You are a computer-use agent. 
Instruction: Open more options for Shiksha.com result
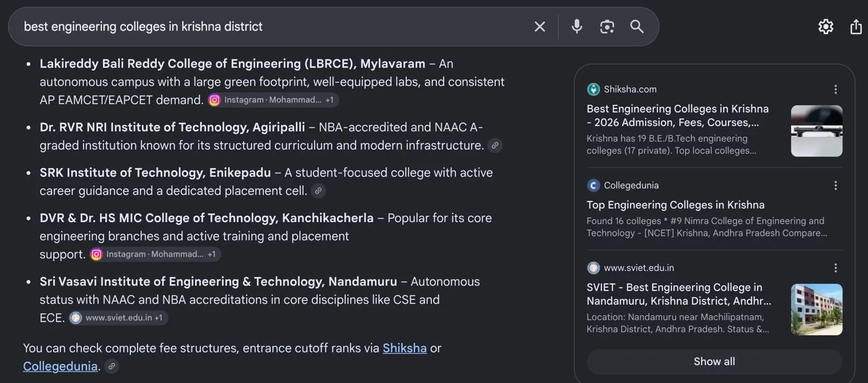click(835, 90)
